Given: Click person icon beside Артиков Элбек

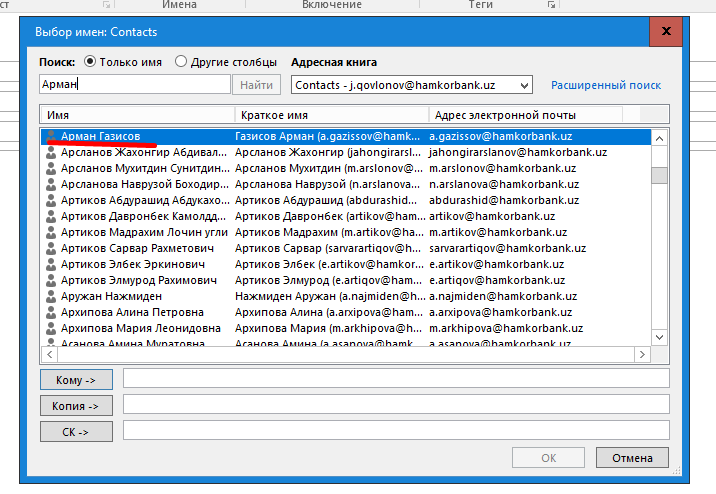Looking at the screenshot, I should point(51,264).
